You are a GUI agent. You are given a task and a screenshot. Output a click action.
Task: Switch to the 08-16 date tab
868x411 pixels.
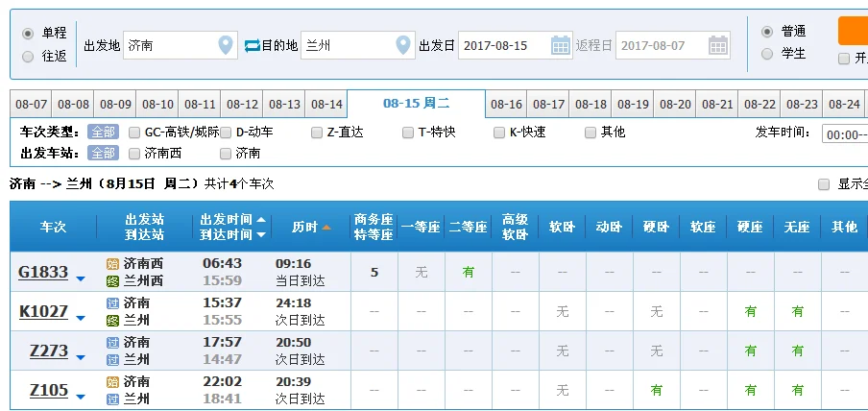coord(507,104)
